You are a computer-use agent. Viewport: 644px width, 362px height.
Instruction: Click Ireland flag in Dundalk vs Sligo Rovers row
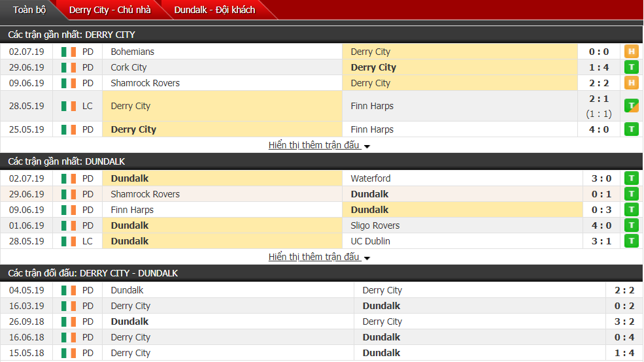[x=69, y=225]
